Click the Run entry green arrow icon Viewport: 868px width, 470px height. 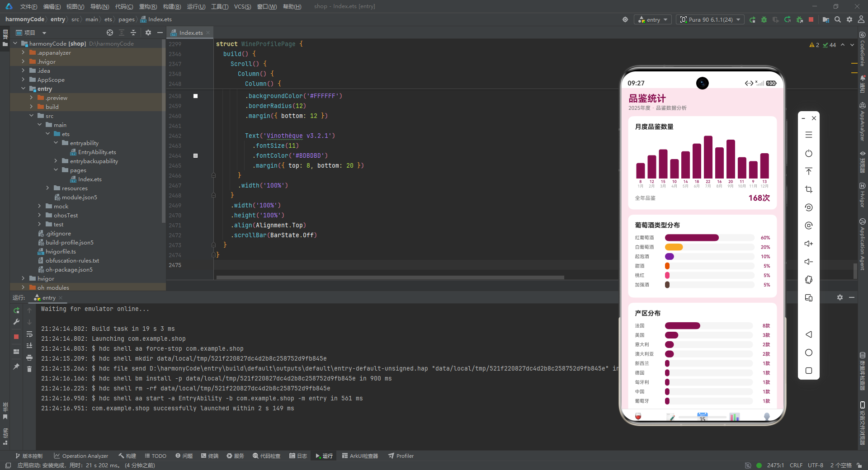click(752, 19)
